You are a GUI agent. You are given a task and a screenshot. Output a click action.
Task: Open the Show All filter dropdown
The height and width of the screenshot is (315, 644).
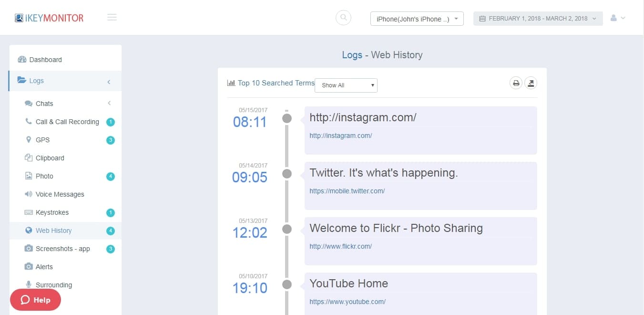tap(346, 85)
